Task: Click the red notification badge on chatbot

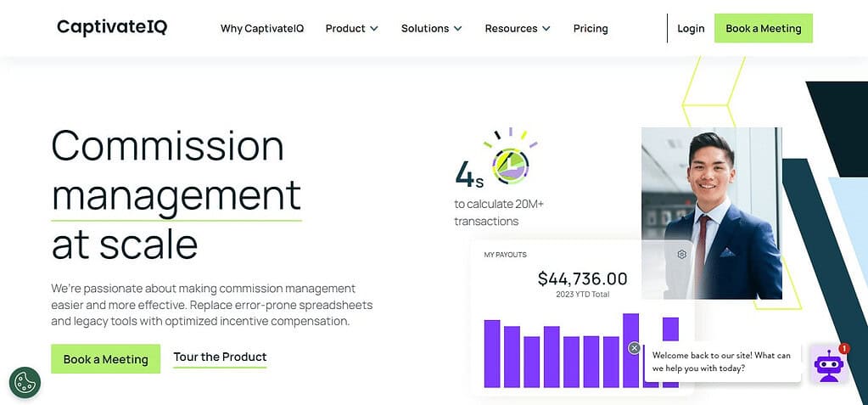Action: (843, 348)
